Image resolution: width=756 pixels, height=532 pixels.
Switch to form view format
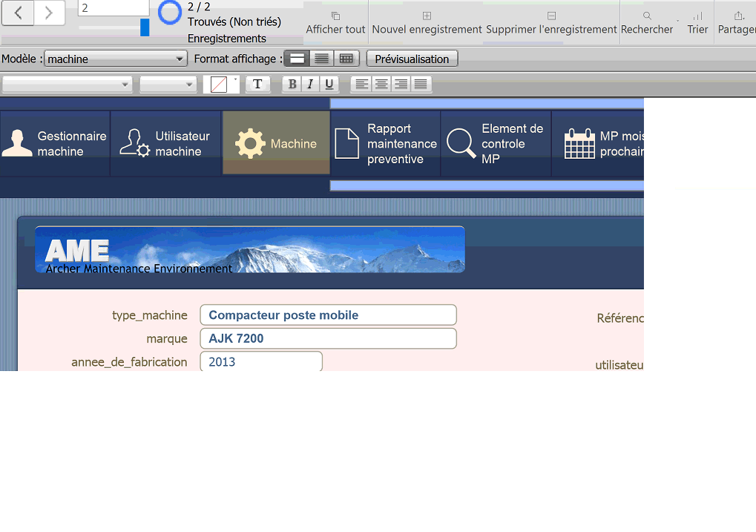coord(297,59)
